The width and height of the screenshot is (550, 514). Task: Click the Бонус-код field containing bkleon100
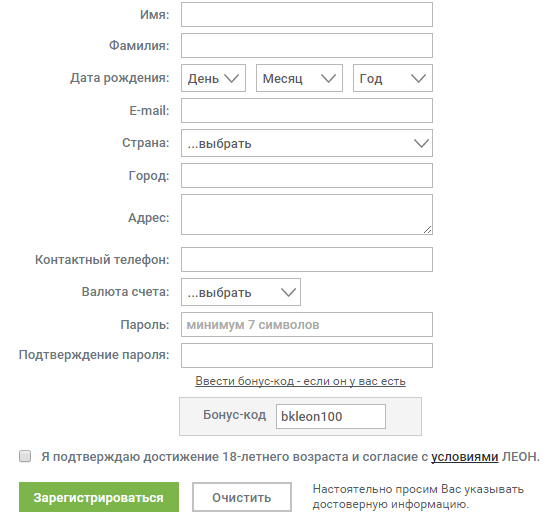click(x=331, y=416)
